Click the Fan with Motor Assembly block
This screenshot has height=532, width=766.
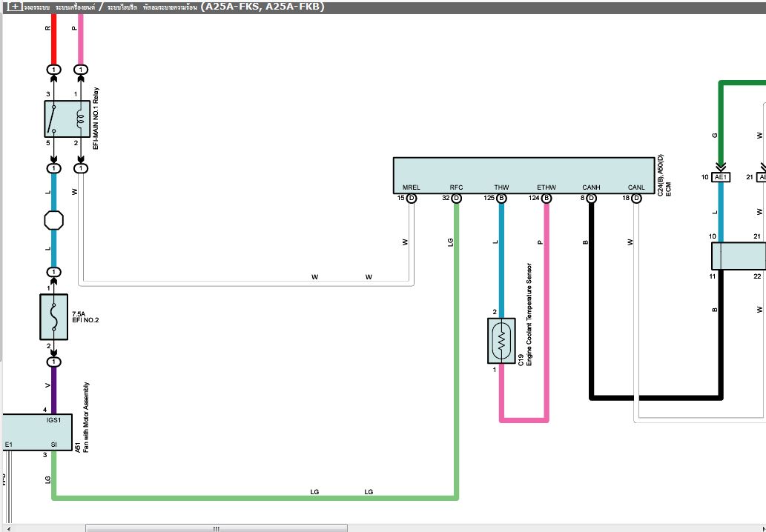point(37,432)
